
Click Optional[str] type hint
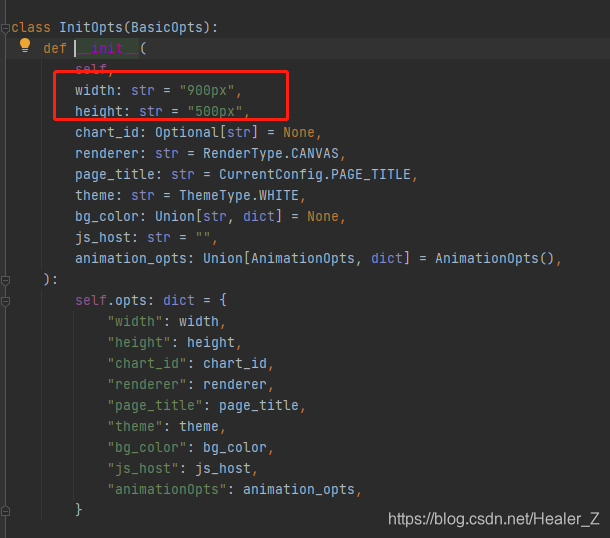207,133
